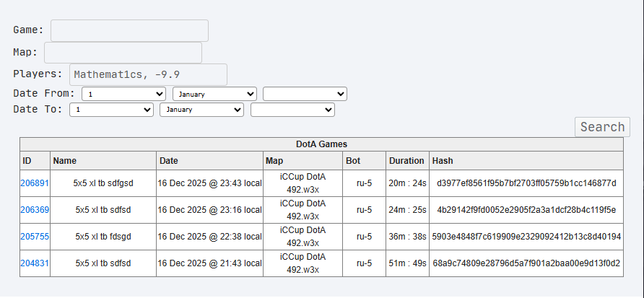Open the Date From year dropdown

[305, 94]
